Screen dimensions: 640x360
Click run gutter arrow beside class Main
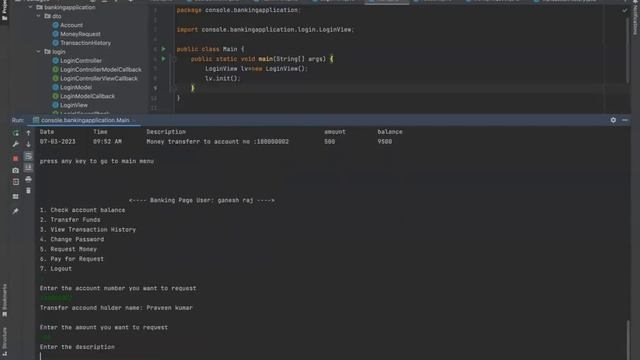tap(164, 49)
